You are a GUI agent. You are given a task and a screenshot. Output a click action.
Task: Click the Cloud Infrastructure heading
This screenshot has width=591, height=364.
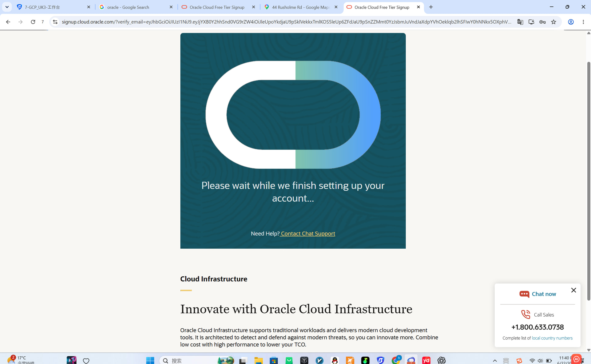(x=214, y=279)
